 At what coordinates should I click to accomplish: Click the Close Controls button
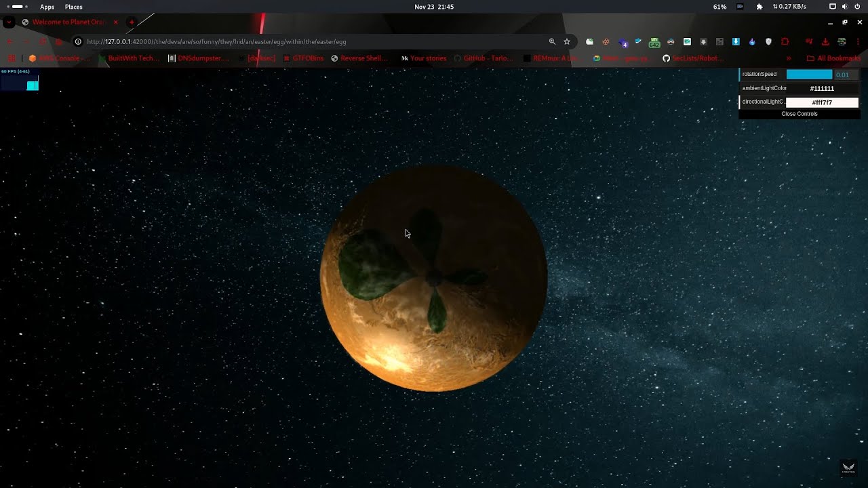point(800,114)
